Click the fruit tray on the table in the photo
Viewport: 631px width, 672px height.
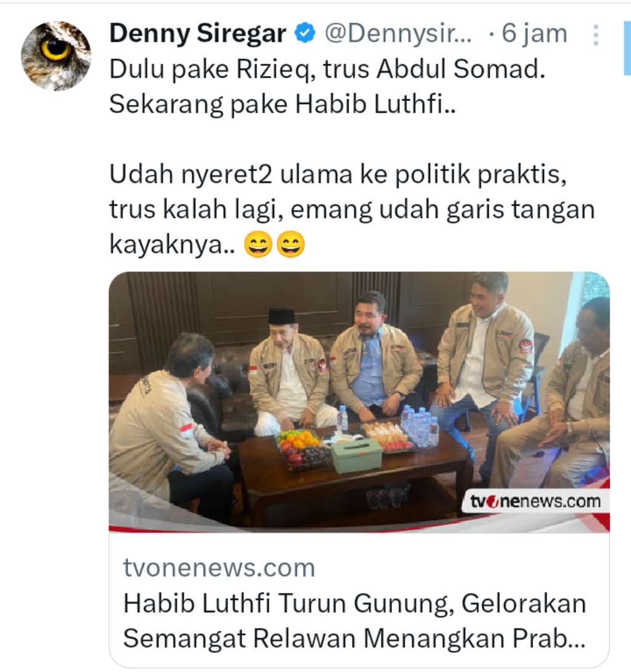click(x=302, y=448)
